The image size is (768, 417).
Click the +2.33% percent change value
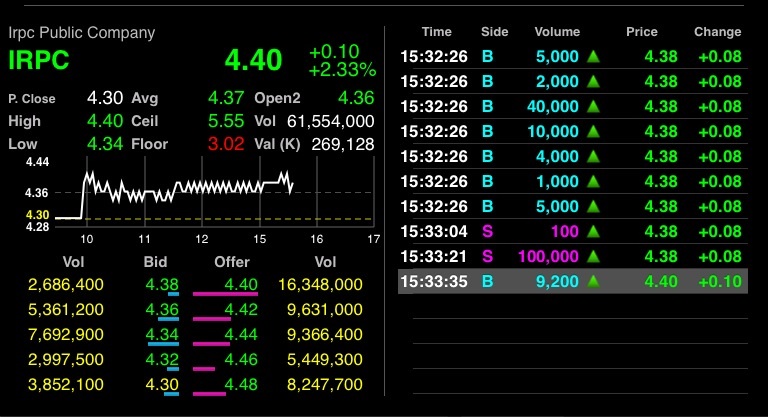click(x=342, y=70)
